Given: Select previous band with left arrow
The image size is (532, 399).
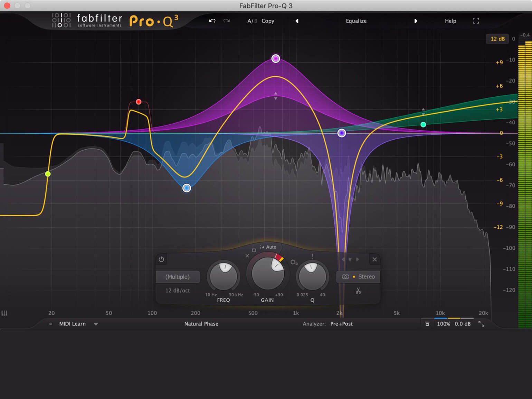Looking at the screenshot, I should [x=343, y=259].
